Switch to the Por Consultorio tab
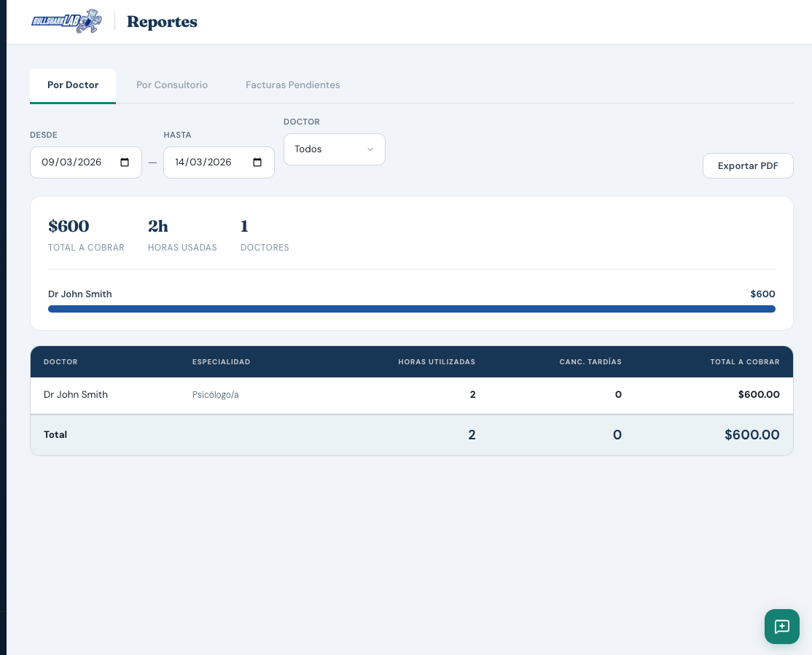The height and width of the screenshot is (655, 812). [x=172, y=85]
